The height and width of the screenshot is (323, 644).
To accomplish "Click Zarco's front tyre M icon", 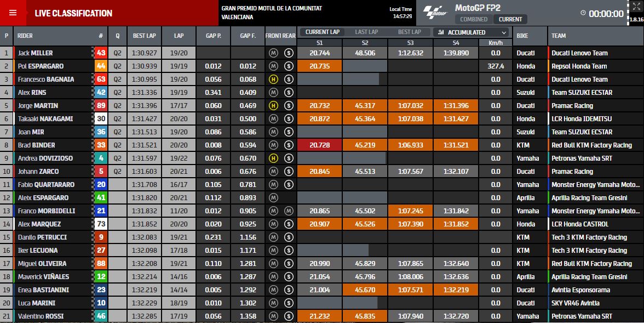I will pos(274,172).
